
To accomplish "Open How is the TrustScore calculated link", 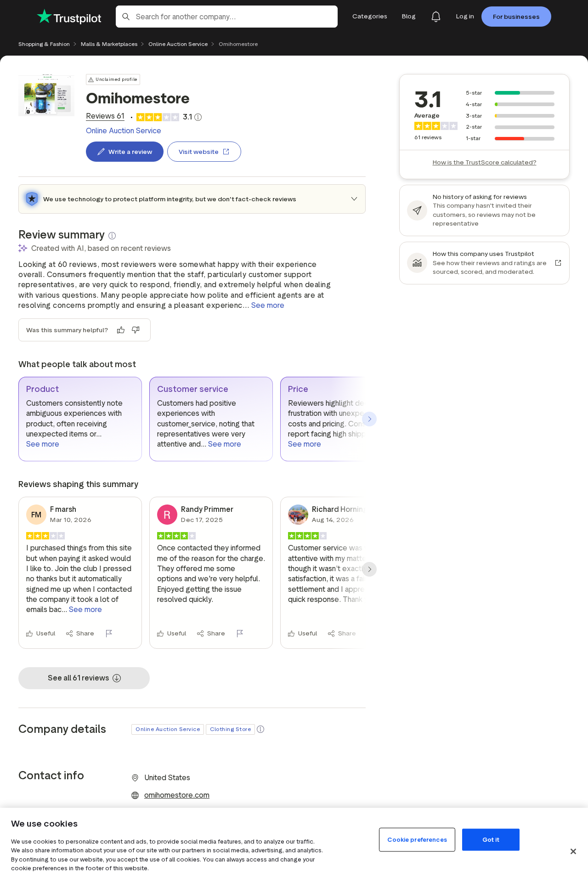I will click(x=484, y=163).
